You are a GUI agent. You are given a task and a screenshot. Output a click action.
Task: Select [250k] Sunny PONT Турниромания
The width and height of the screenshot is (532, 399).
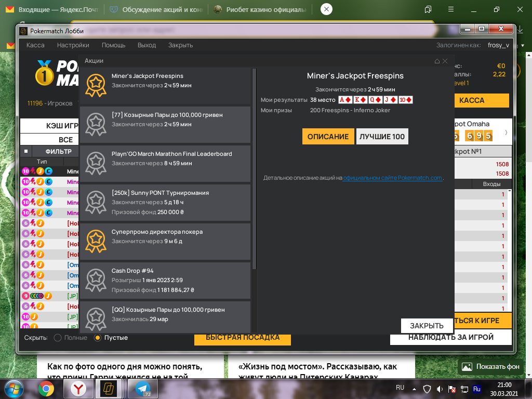click(x=160, y=193)
